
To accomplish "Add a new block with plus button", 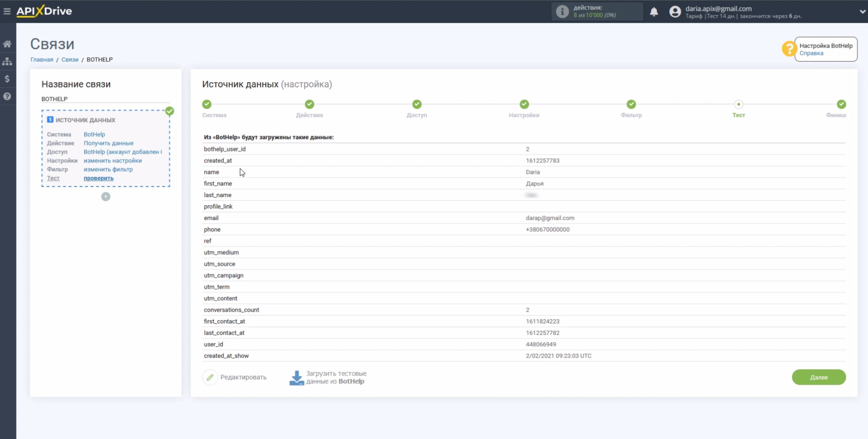I will pyautogui.click(x=106, y=197).
